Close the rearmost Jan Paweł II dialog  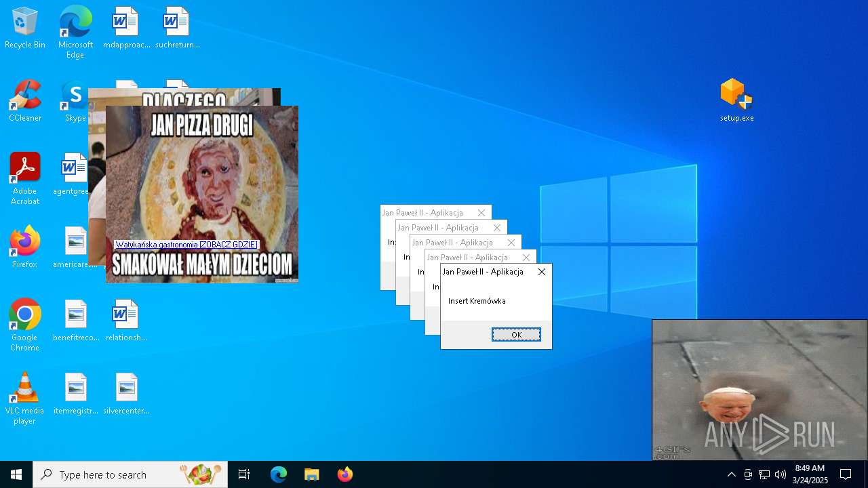pyautogui.click(x=481, y=213)
